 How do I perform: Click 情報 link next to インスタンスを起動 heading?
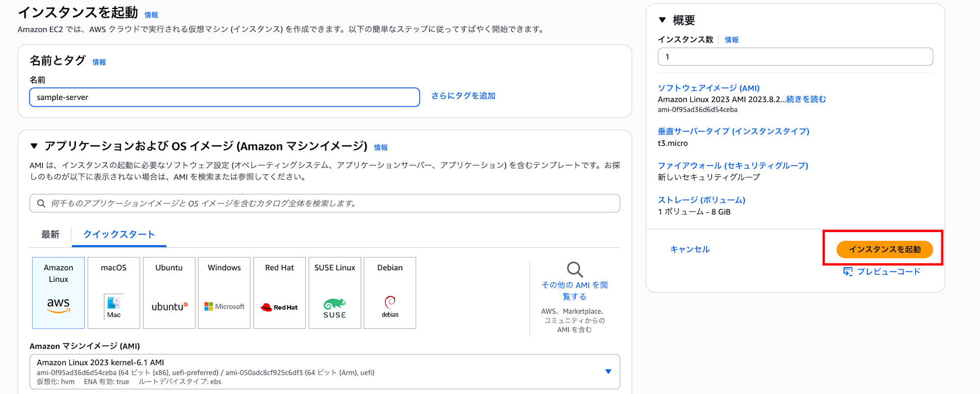[x=151, y=15]
